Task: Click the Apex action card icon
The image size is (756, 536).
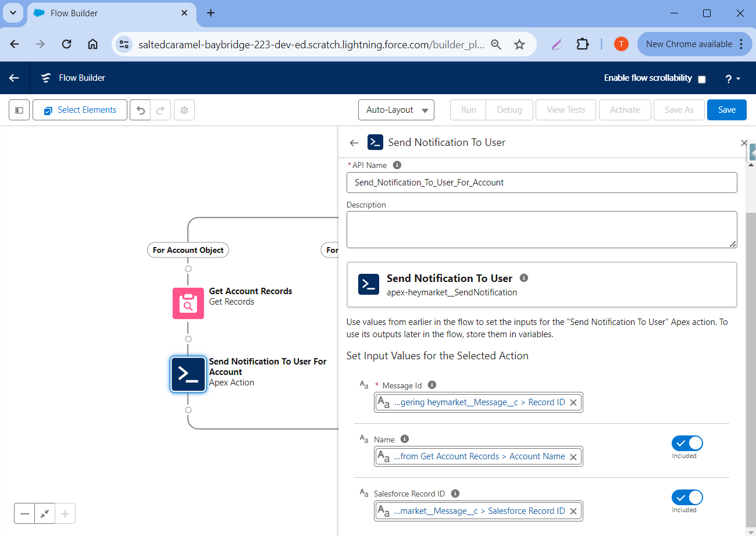Action: tap(369, 284)
